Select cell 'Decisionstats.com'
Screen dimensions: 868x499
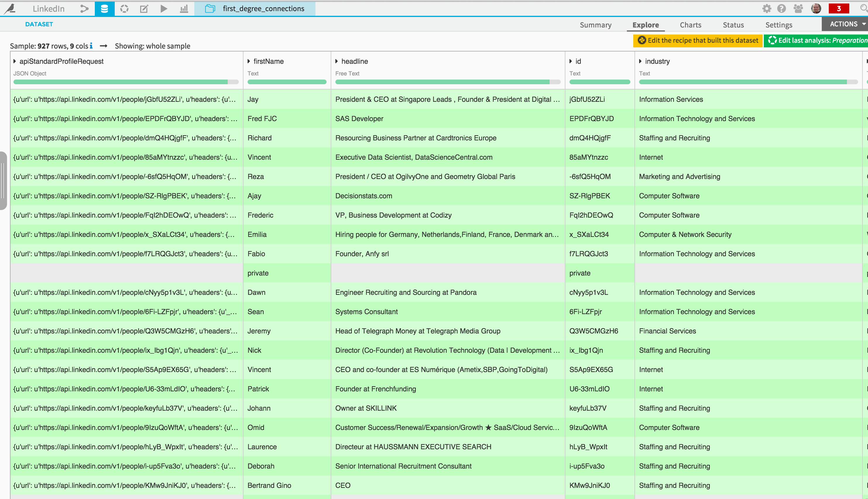[x=448, y=196]
